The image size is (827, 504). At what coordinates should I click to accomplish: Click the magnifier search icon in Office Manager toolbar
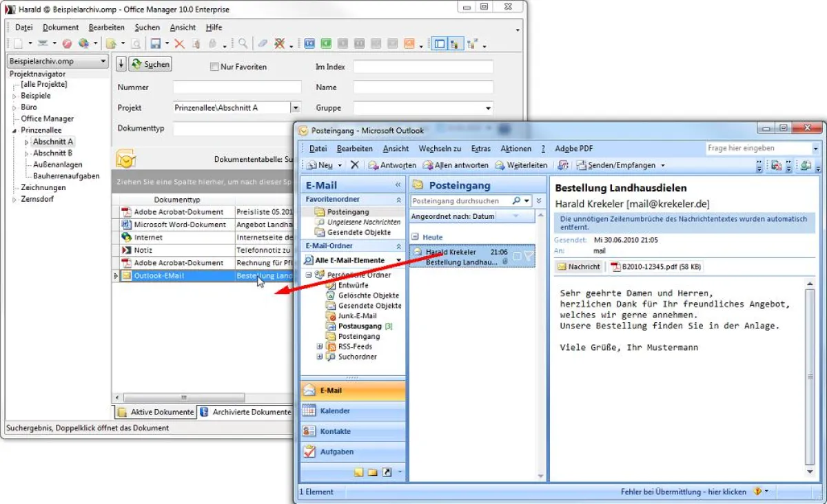pyautogui.click(x=242, y=43)
